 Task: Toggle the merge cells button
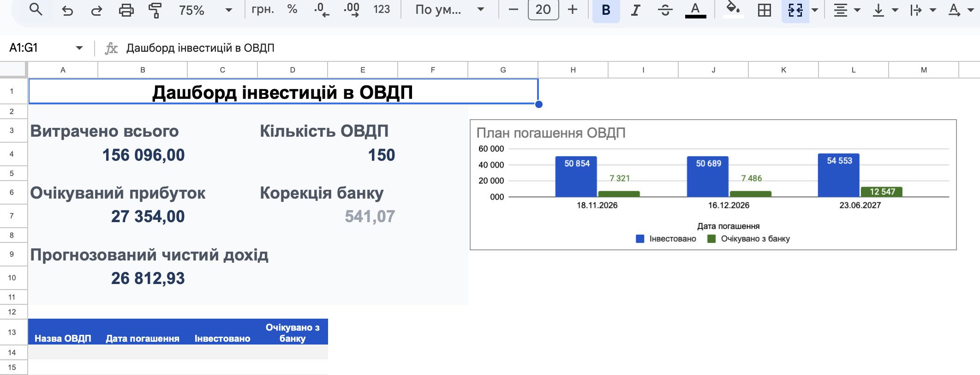point(795,10)
